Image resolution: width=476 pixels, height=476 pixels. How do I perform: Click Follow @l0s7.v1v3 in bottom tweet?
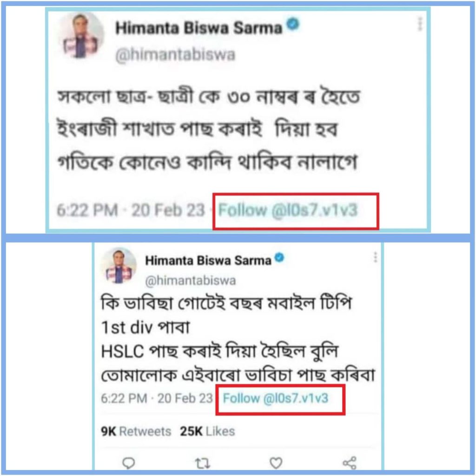275,398
